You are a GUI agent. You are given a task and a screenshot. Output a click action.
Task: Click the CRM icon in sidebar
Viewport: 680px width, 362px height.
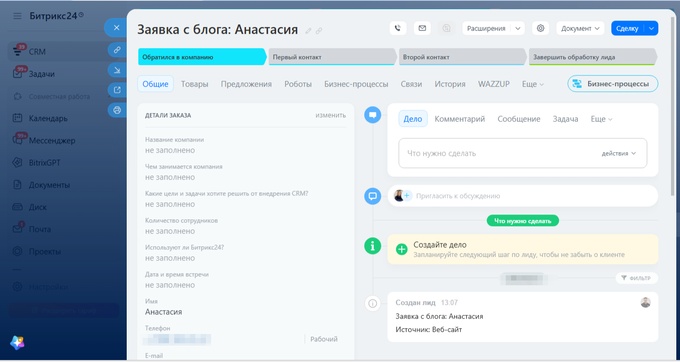(18, 51)
